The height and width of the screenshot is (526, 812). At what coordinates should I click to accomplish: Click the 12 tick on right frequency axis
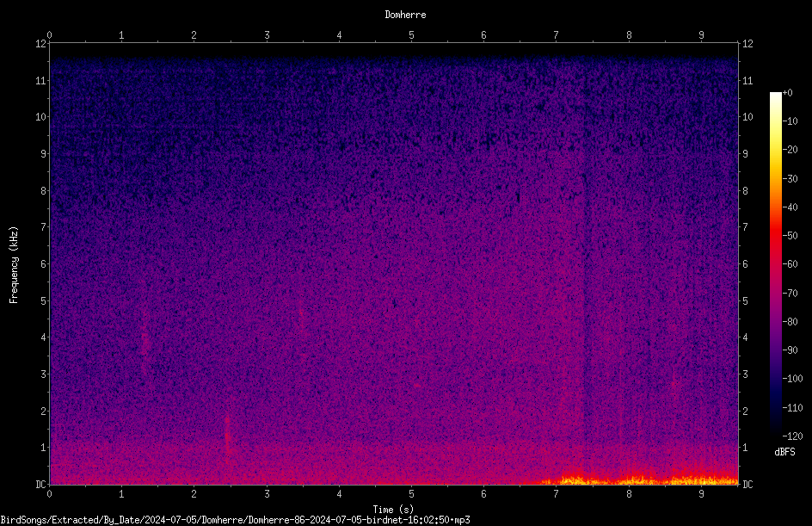747,44
